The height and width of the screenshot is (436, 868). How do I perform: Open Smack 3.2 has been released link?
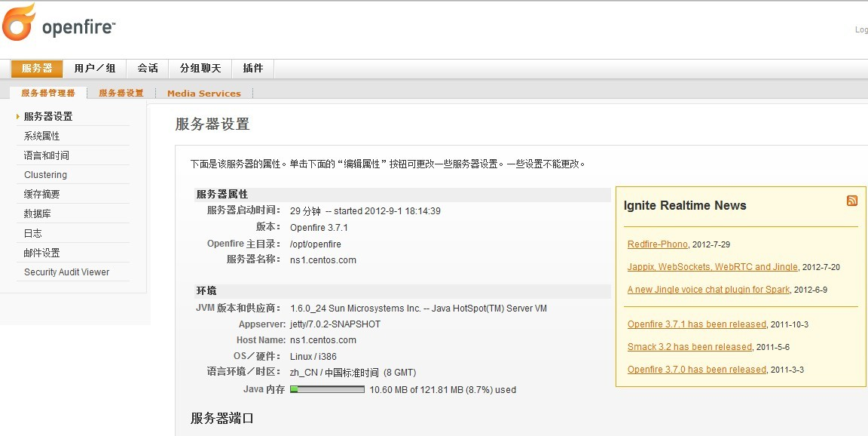pos(689,347)
